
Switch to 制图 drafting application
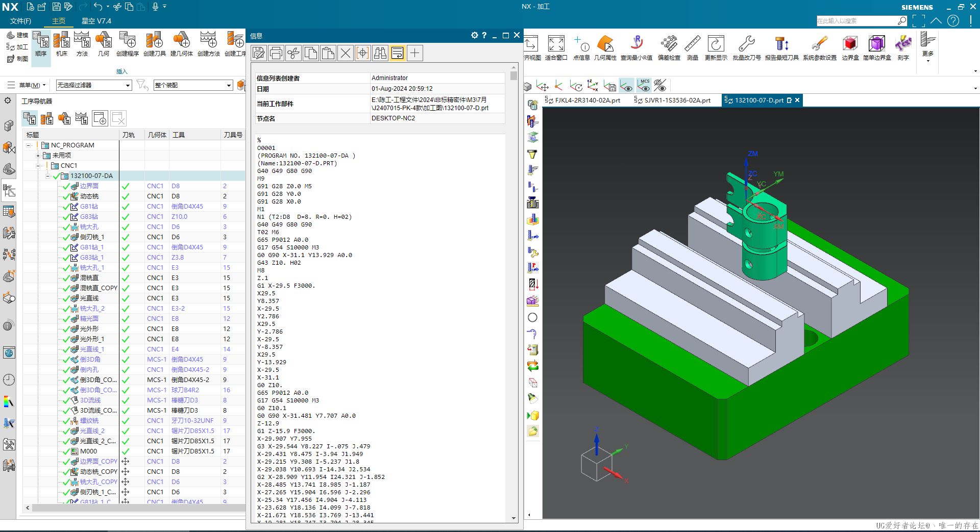17,59
